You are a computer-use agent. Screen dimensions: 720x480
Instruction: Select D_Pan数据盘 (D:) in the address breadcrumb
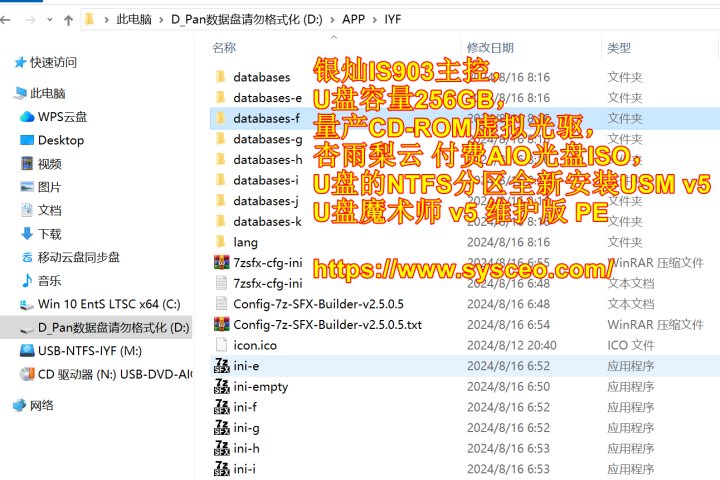247,19
